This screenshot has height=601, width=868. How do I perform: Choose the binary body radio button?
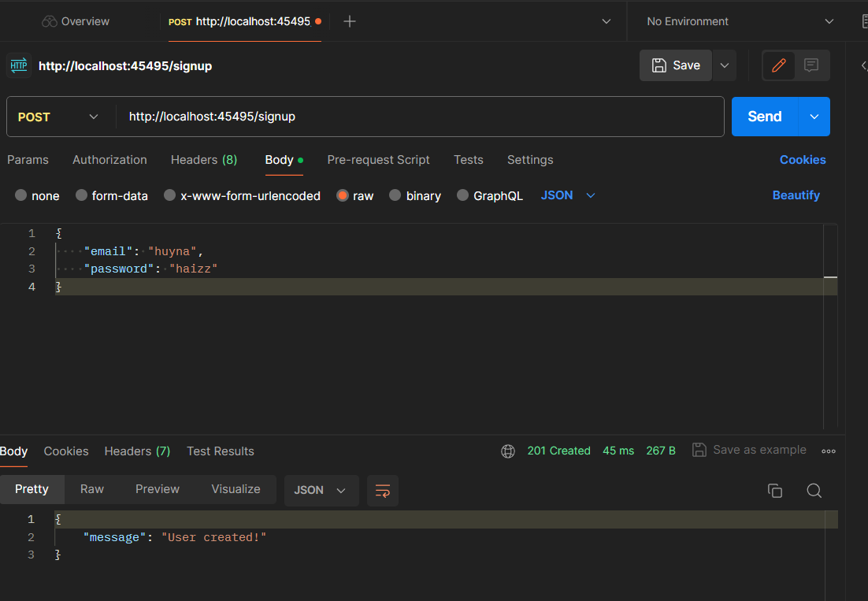(395, 195)
